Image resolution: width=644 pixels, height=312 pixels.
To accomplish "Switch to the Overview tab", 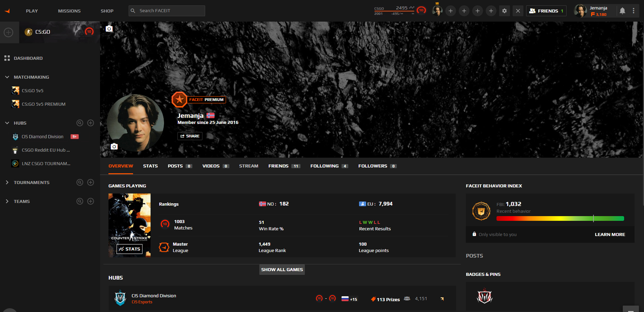I will point(121,166).
